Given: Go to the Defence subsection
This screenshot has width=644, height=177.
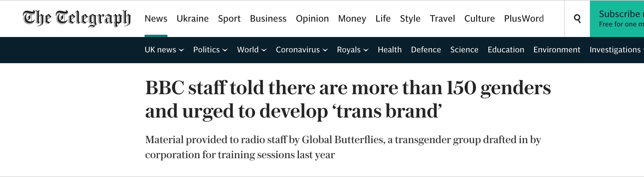Looking at the screenshot, I should click(x=426, y=50).
